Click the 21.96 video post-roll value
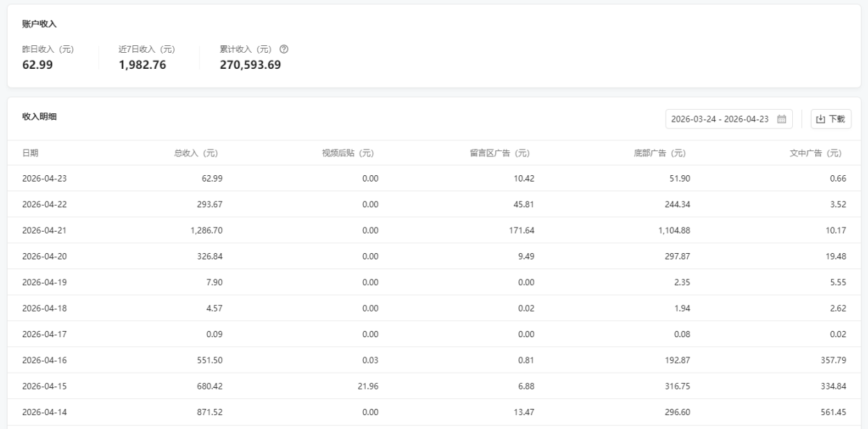 (367, 386)
